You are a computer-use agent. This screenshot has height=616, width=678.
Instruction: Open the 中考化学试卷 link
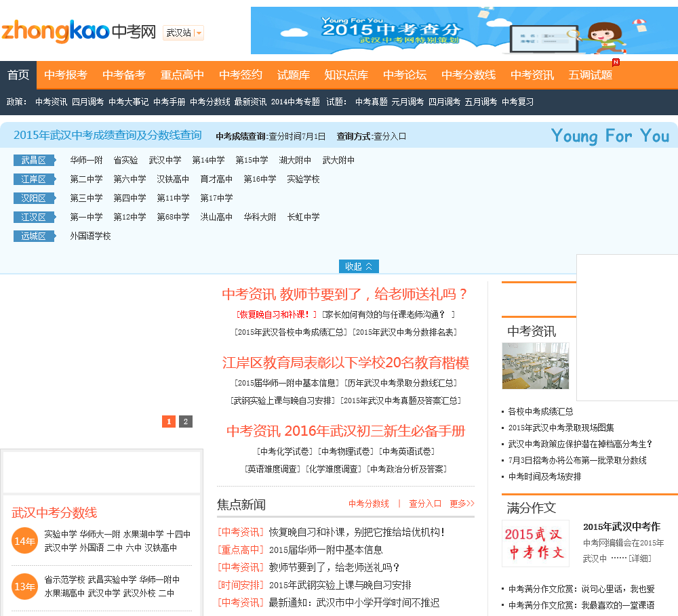coord(285,452)
